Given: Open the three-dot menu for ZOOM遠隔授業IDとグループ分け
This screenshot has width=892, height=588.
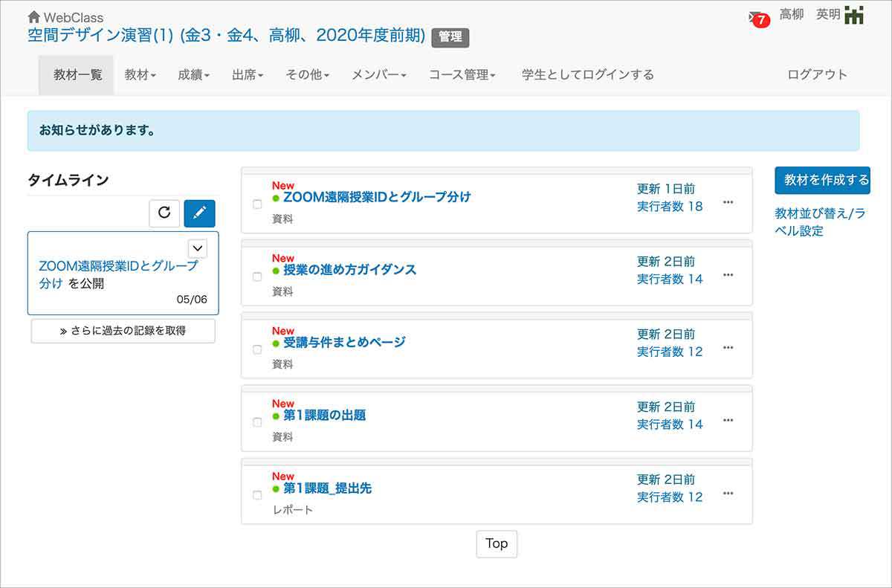Looking at the screenshot, I should pyautogui.click(x=728, y=202).
